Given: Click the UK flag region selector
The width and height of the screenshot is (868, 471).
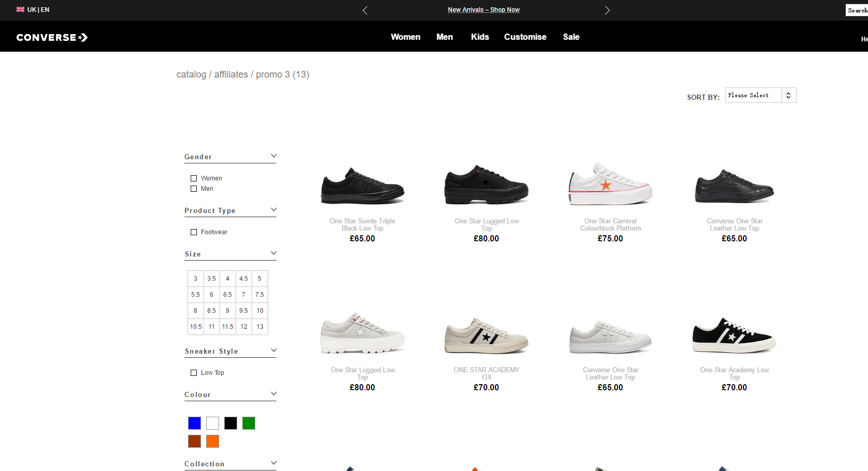Looking at the screenshot, I should [20, 9].
